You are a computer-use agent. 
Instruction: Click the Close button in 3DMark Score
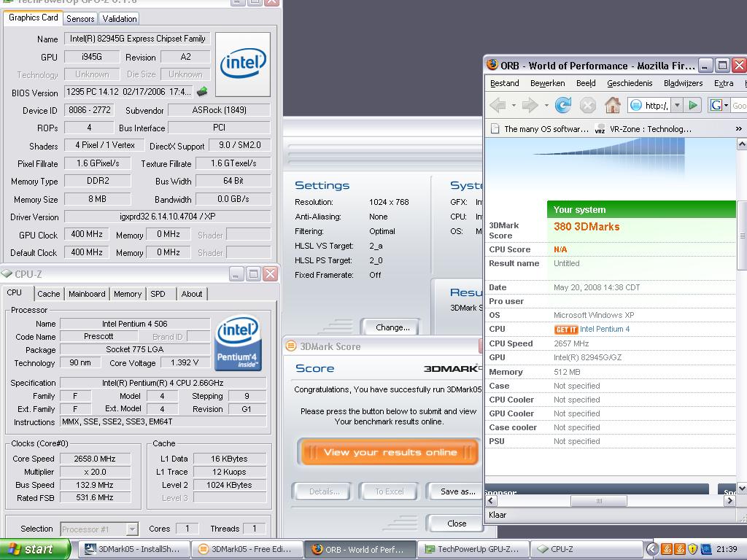pos(457,524)
